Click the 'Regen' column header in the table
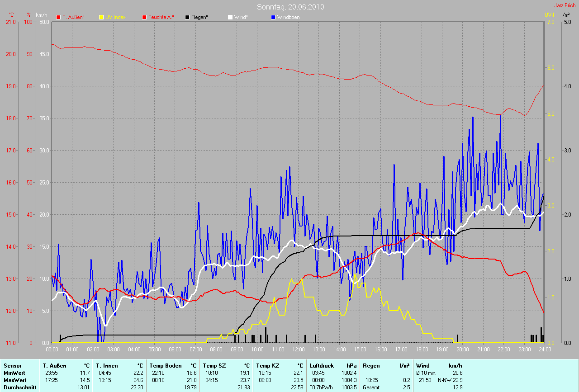The image size is (579, 392). tap(371, 365)
